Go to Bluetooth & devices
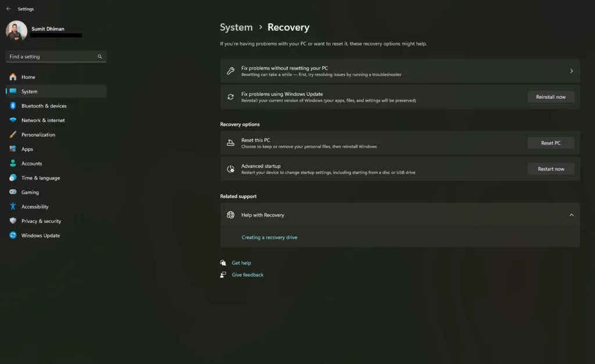The height and width of the screenshot is (364, 595). 56,106
